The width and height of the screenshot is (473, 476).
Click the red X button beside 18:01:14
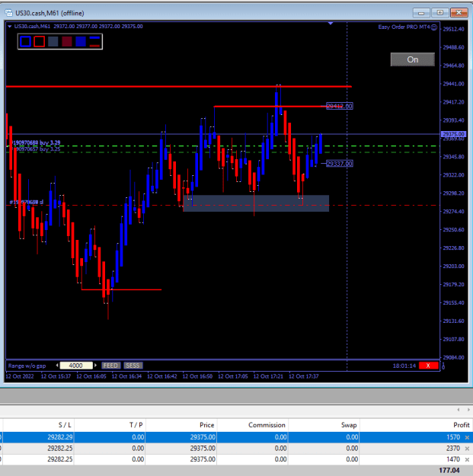[x=428, y=366]
